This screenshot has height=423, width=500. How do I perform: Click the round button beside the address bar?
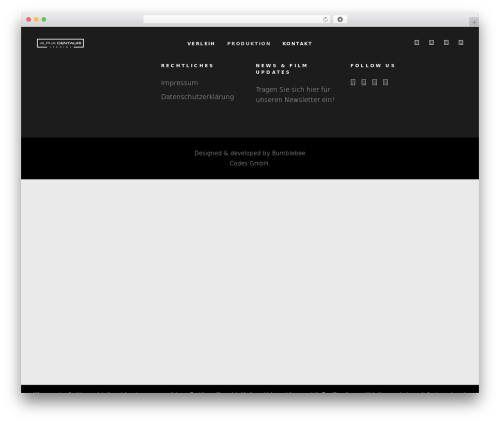tap(340, 19)
